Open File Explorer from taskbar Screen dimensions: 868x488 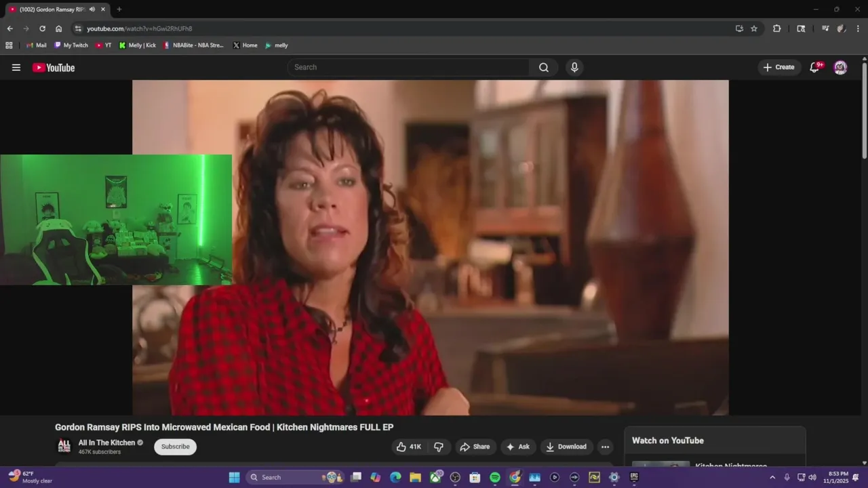pos(415,477)
